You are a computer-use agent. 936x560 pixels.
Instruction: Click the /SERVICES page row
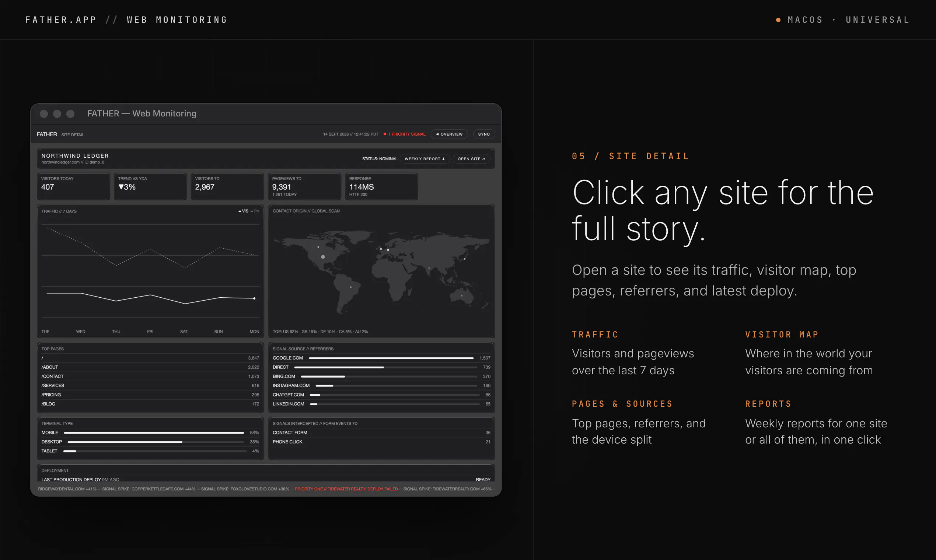(x=150, y=385)
